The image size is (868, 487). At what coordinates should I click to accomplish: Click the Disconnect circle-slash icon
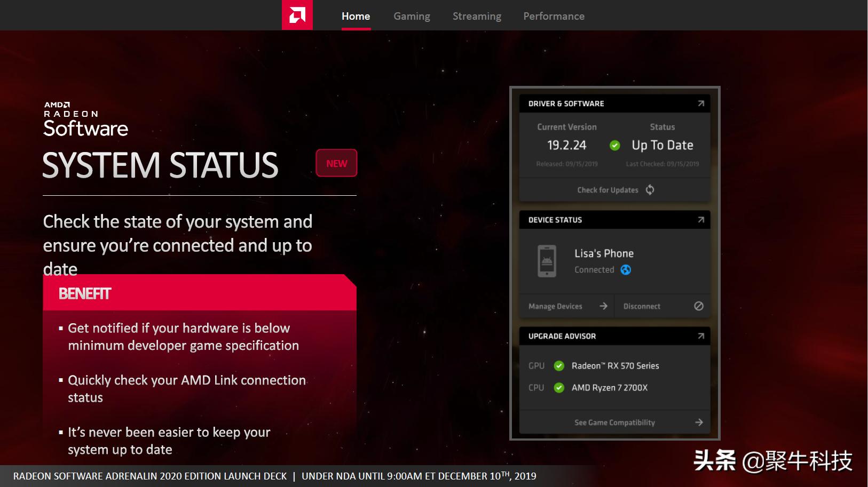(x=698, y=306)
